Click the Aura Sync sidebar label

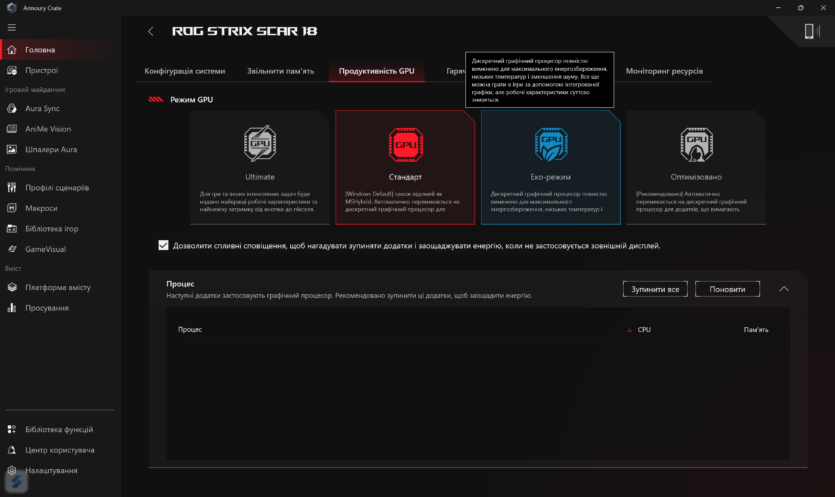tap(43, 108)
